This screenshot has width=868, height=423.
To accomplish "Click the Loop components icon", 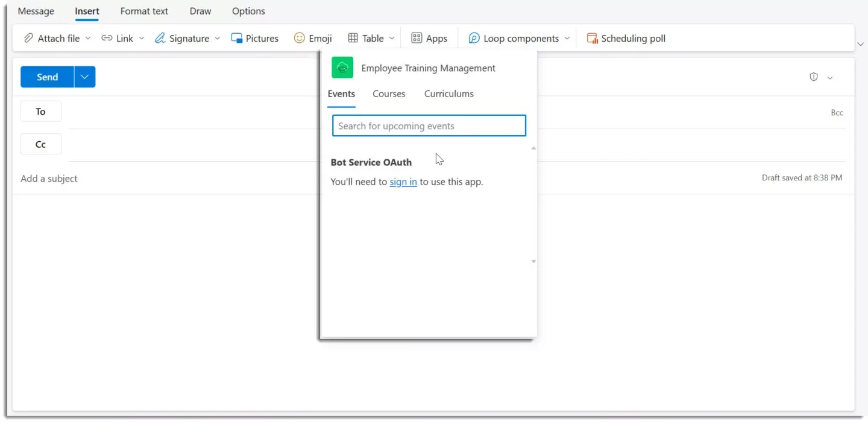I will click(474, 38).
